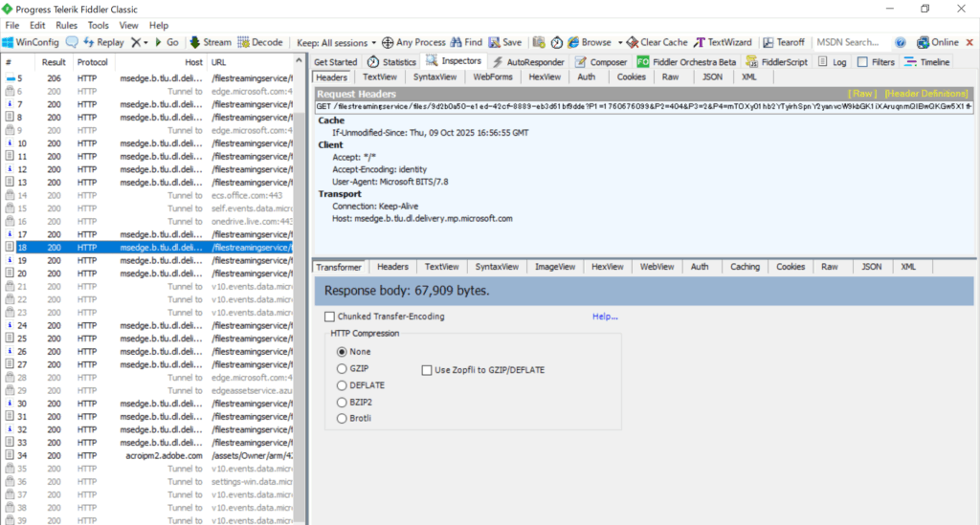The width and height of the screenshot is (980, 525).
Task: Click the Help... link
Action: [x=605, y=317]
